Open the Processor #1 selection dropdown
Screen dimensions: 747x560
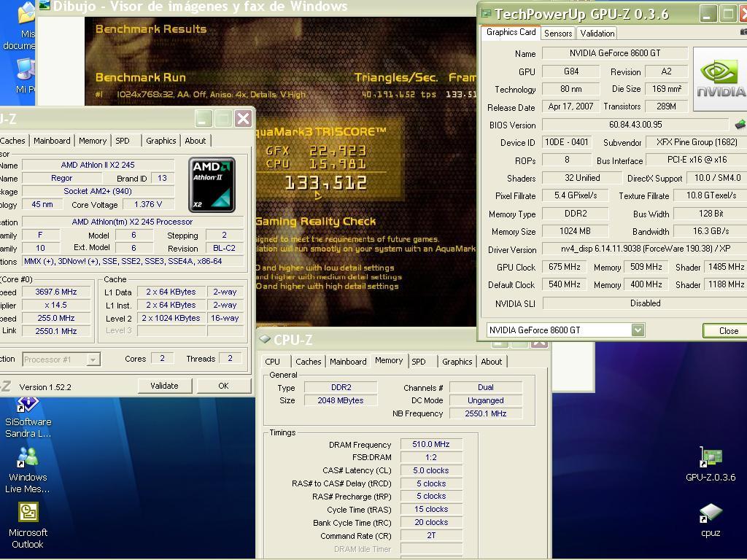pos(93,359)
